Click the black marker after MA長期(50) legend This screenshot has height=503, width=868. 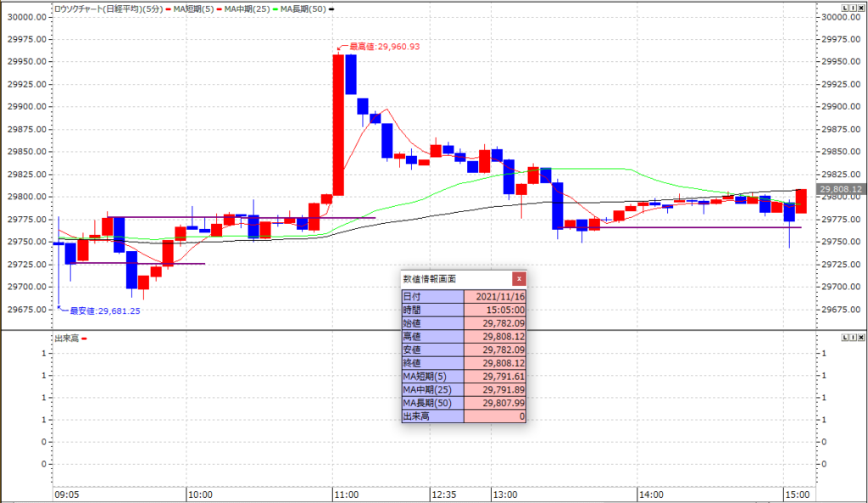click(x=331, y=8)
